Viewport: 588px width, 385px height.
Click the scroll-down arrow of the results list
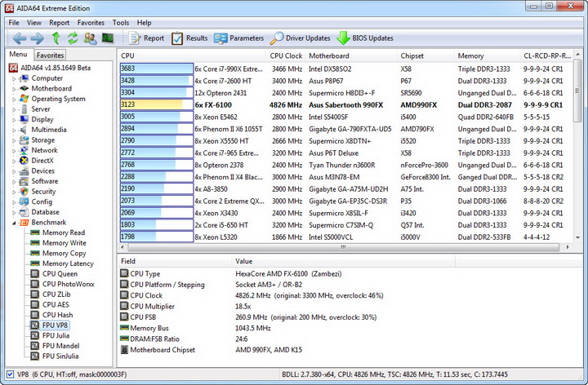(578, 237)
